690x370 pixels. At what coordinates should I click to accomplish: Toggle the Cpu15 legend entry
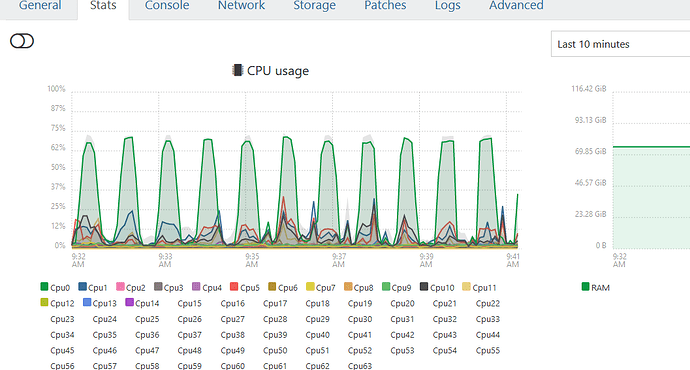[x=190, y=303]
